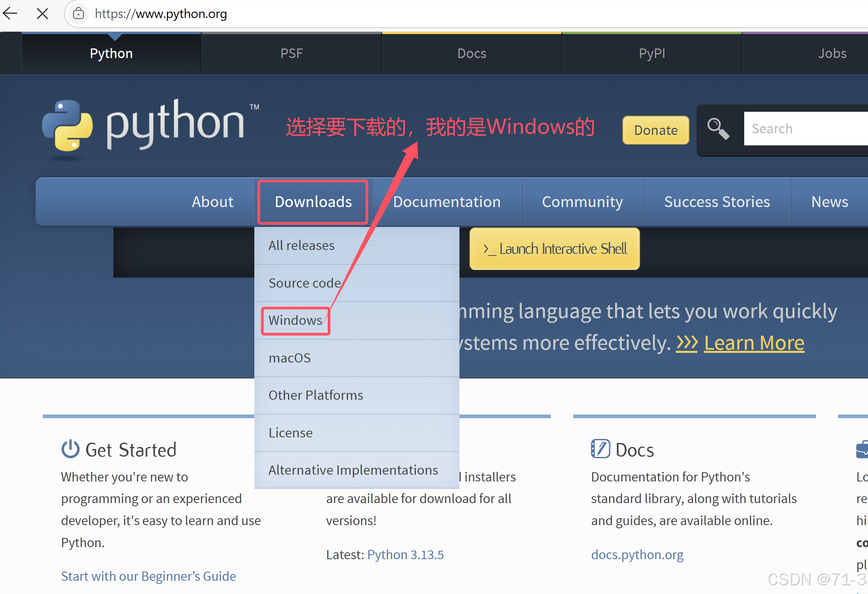Open Start with our Beginner's Guide
Image resolution: width=868 pixels, height=594 pixels.
point(149,576)
